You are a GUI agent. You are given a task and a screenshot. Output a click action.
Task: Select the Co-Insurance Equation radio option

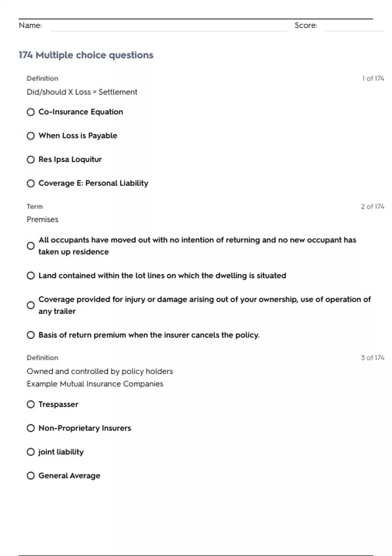[31, 112]
